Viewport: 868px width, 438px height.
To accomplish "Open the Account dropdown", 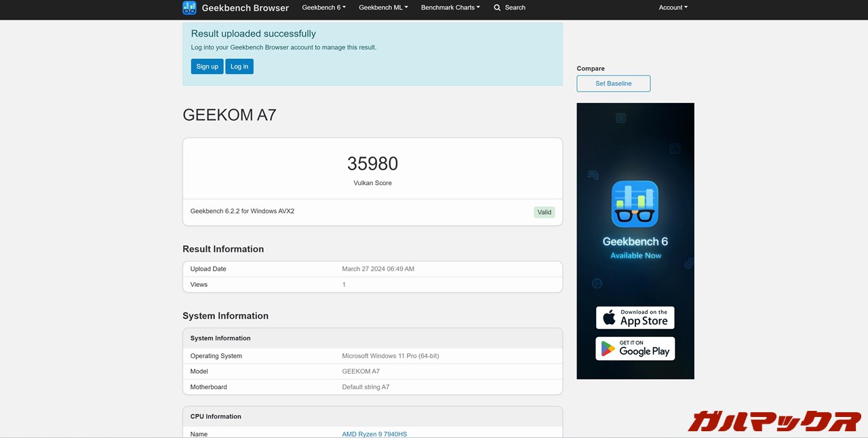I will pos(673,7).
